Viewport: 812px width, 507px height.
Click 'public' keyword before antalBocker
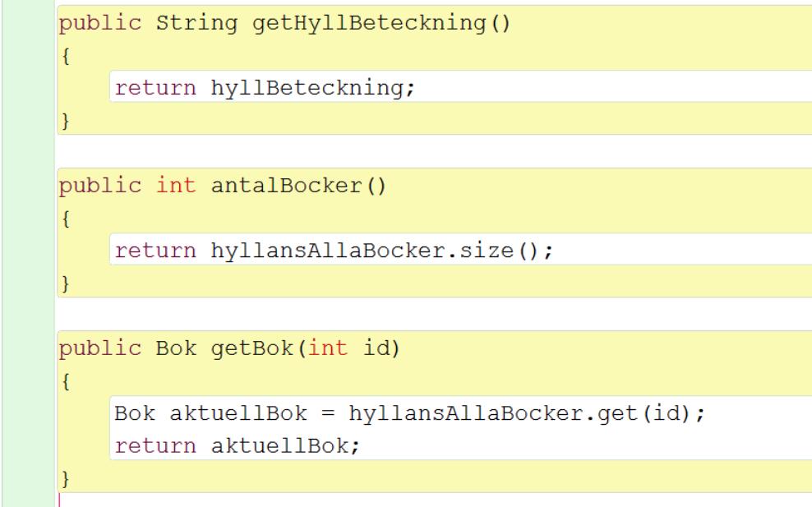(99, 186)
